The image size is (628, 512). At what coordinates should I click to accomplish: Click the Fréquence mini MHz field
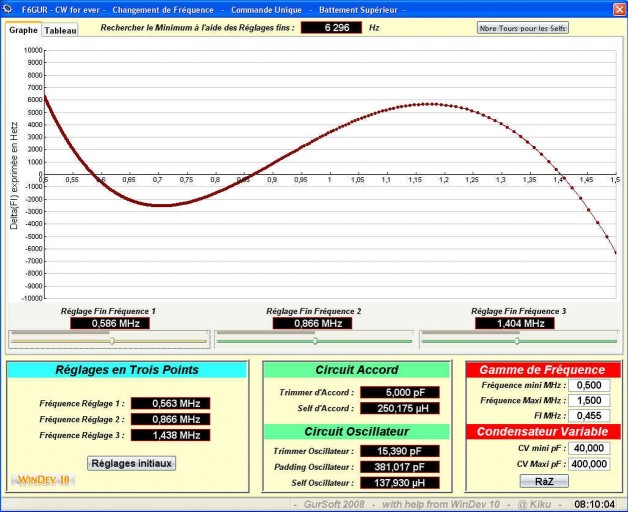click(589, 385)
